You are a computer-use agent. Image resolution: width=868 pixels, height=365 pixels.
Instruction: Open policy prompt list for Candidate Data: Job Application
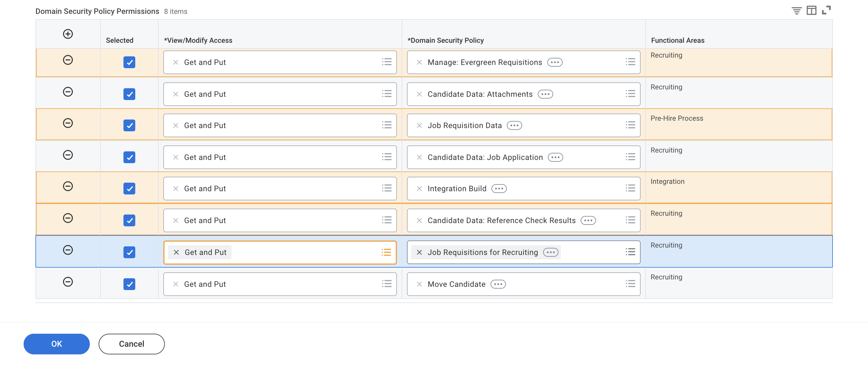tap(630, 157)
